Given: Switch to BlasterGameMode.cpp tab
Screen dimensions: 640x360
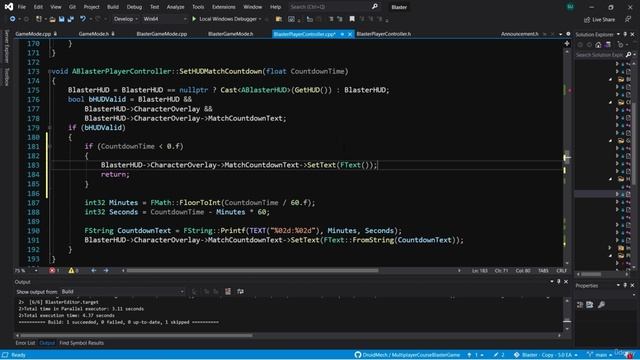Looking at the screenshot, I should pos(162,34).
